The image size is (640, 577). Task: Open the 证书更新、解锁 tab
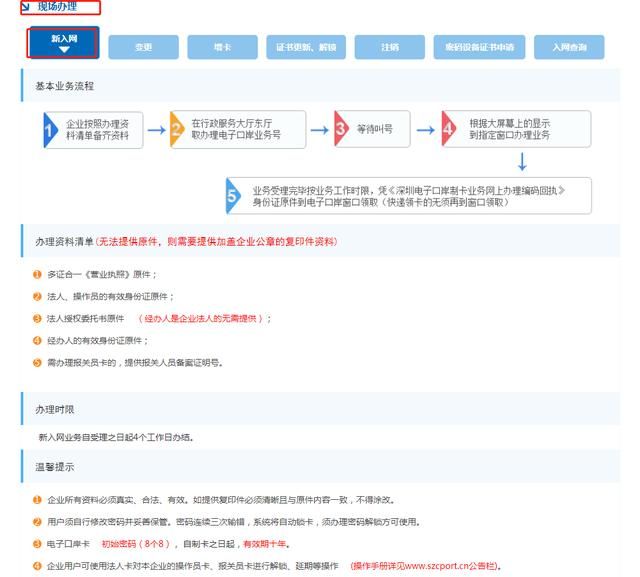coord(307,47)
